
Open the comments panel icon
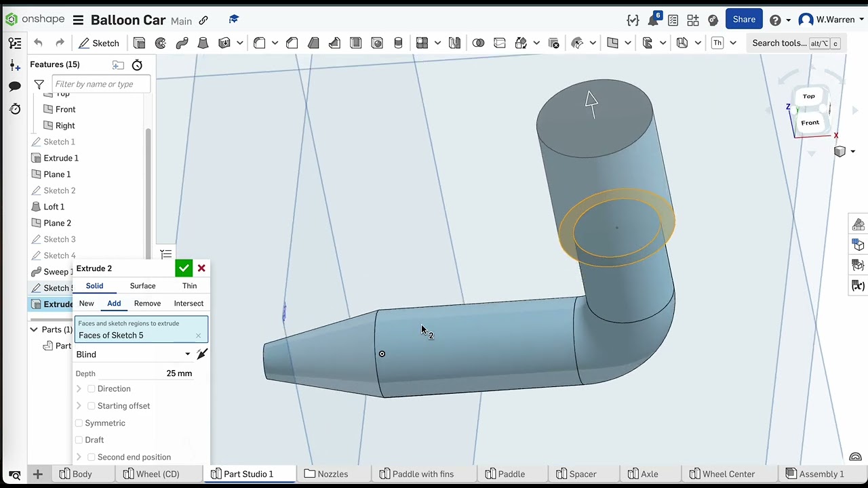(x=15, y=87)
